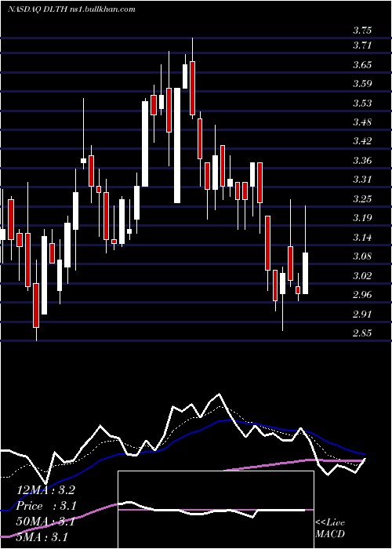392x549 pixels.
Task: Select the 3.25 price axis label
Action: 362,199
